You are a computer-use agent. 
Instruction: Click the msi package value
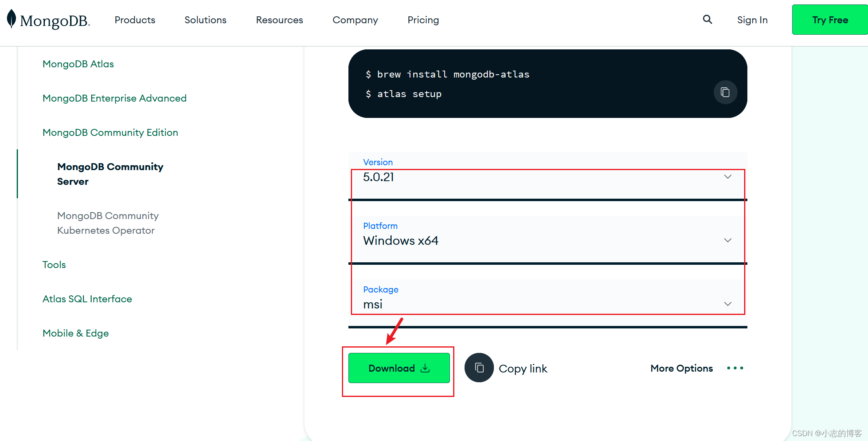coord(373,304)
